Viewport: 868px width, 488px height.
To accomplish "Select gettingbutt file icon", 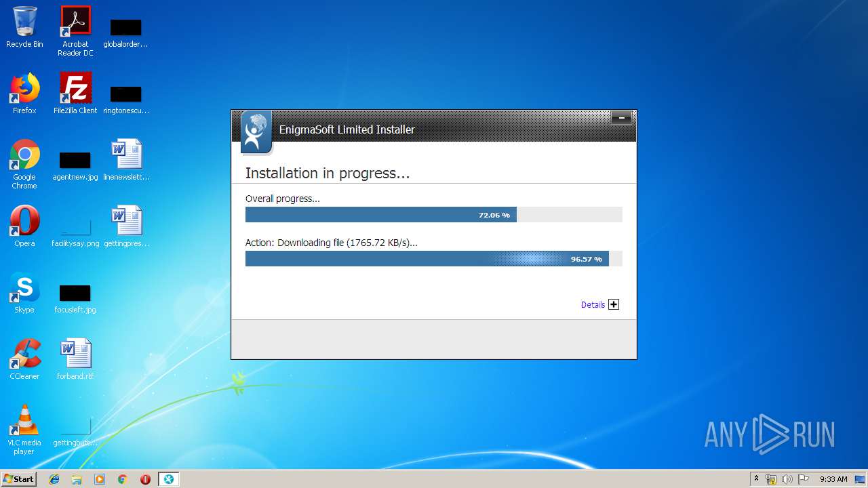I will pos(75,431).
